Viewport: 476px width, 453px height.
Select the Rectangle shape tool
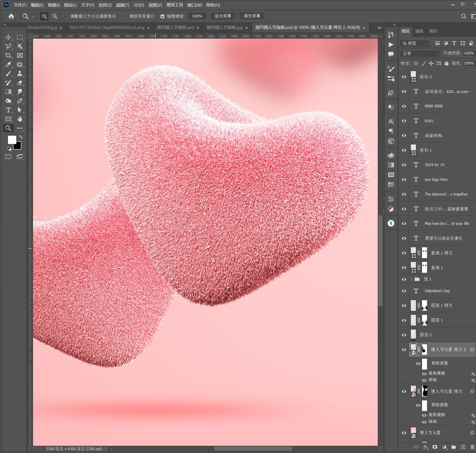pyautogui.click(x=8, y=119)
